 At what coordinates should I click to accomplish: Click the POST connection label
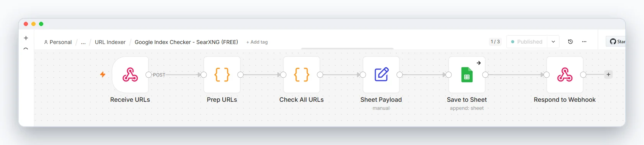tap(159, 75)
